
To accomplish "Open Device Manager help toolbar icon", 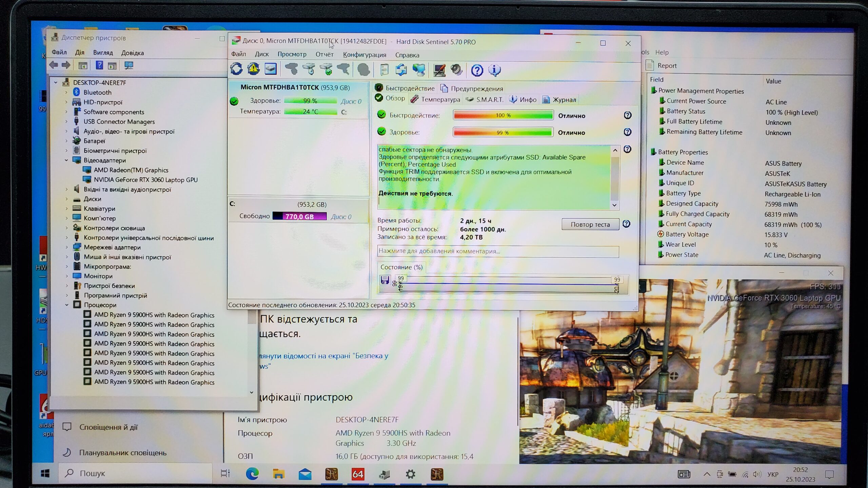I will [99, 65].
